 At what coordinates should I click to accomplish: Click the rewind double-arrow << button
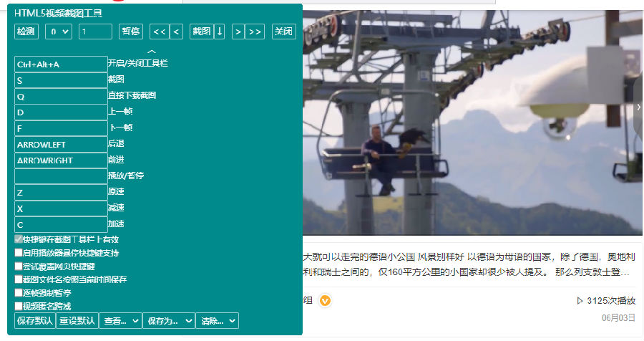click(x=160, y=32)
